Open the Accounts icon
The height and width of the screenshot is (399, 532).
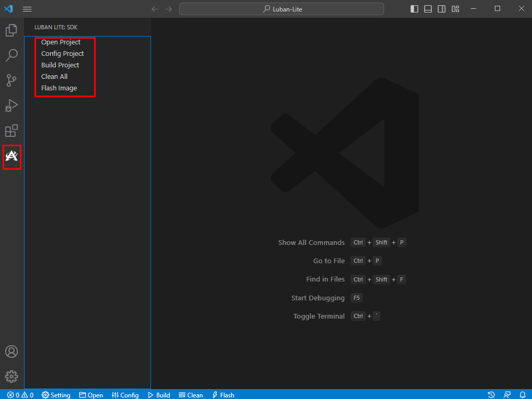(11, 351)
